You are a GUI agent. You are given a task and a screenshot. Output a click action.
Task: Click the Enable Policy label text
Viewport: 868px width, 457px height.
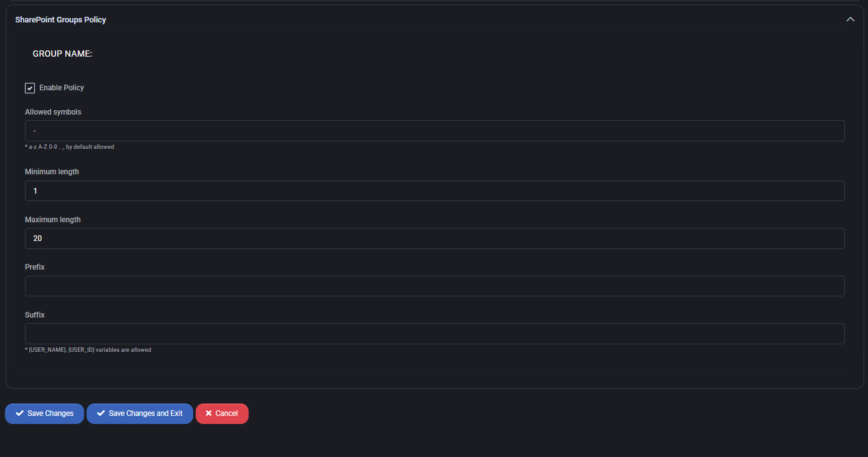(x=62, y=88)
